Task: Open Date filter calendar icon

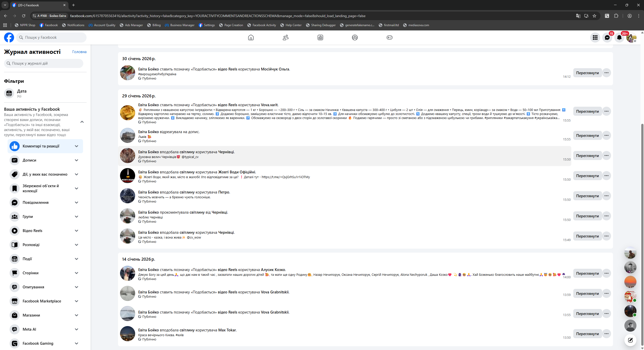Action: tap(9, 93)
